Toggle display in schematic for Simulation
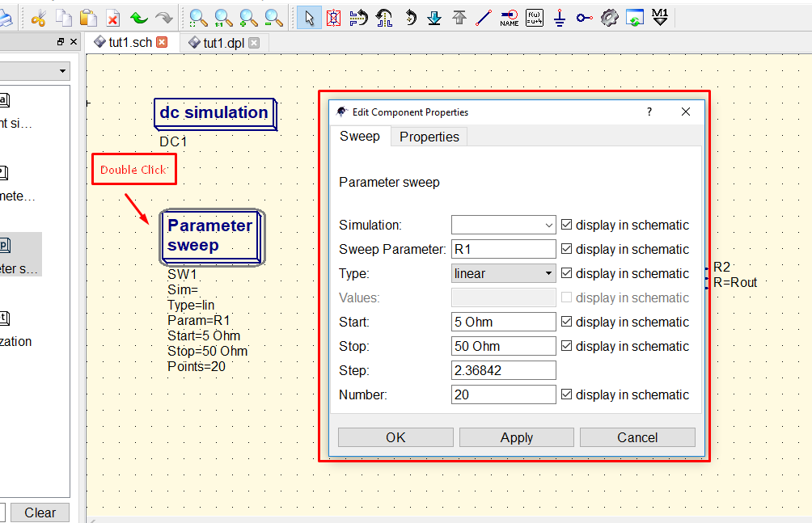The height and width of the screenshot is (523, 812). pyautogui.click(x=566, y=225)
